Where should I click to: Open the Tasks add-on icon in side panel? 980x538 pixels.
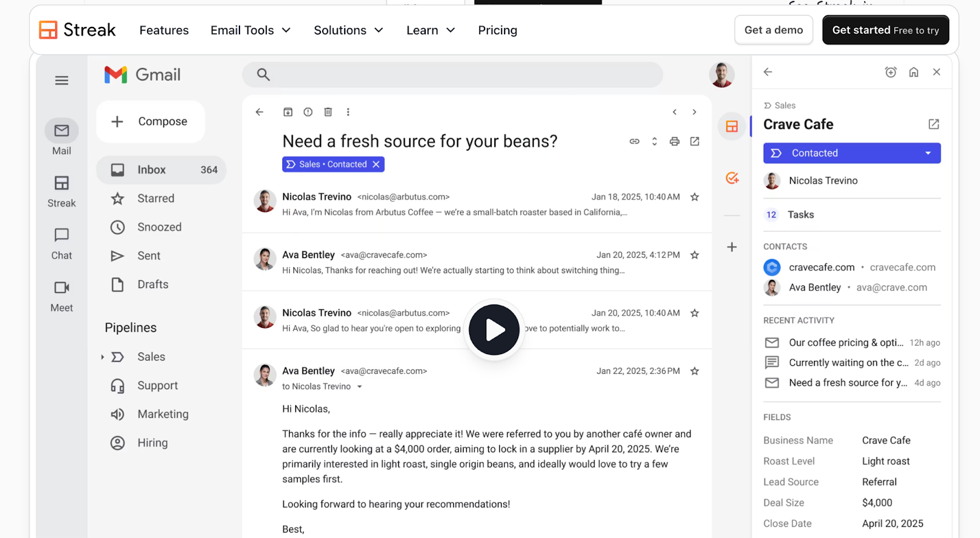pyautogui.click(x=732, y=178)
